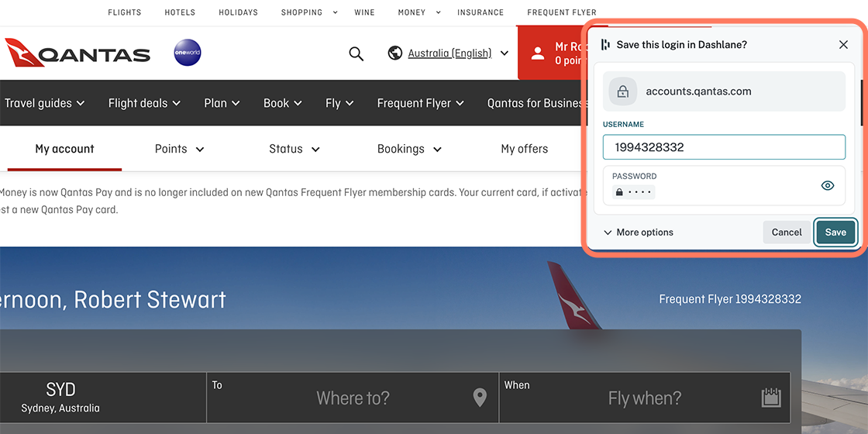Viewport: 868px width, 434px height.
Task: Open the Travel guides dropdown
Action: pos(44,103)
